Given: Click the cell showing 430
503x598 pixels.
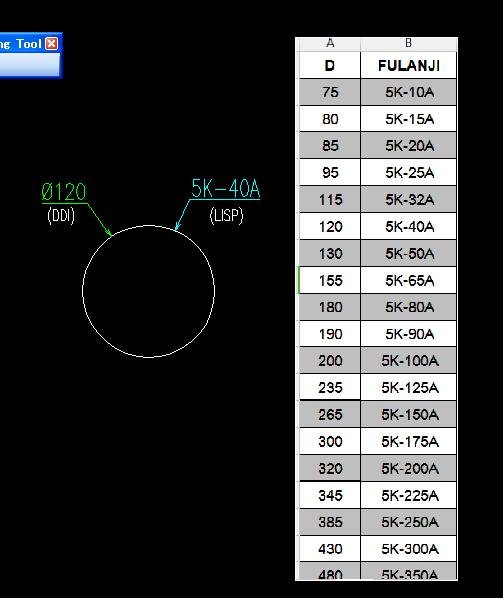Looking at the screenshot, I should click(330, 549).
